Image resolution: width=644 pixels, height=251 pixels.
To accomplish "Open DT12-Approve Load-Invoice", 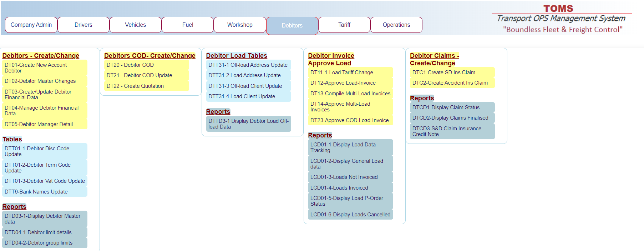I will click(343, 83).
